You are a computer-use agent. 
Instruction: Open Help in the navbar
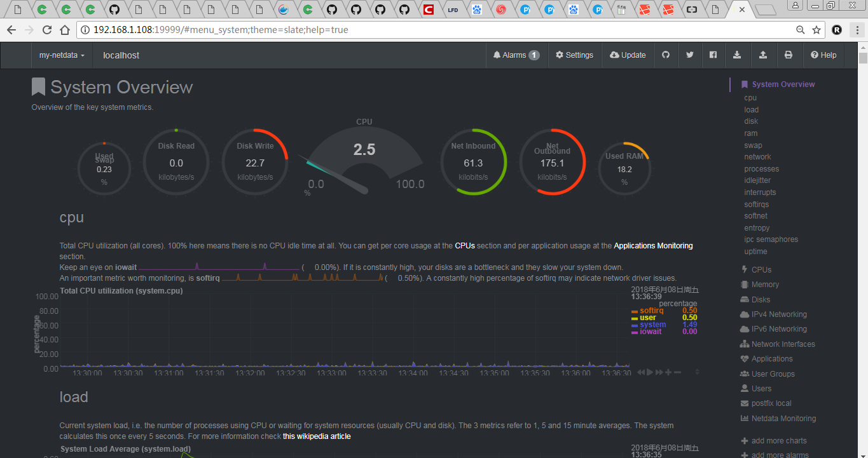point(823,55)
